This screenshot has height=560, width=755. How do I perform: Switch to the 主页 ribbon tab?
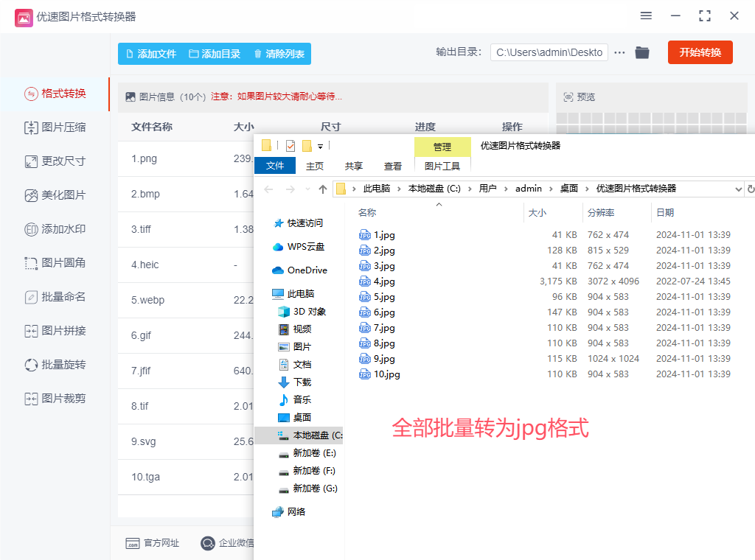[315, 166]
